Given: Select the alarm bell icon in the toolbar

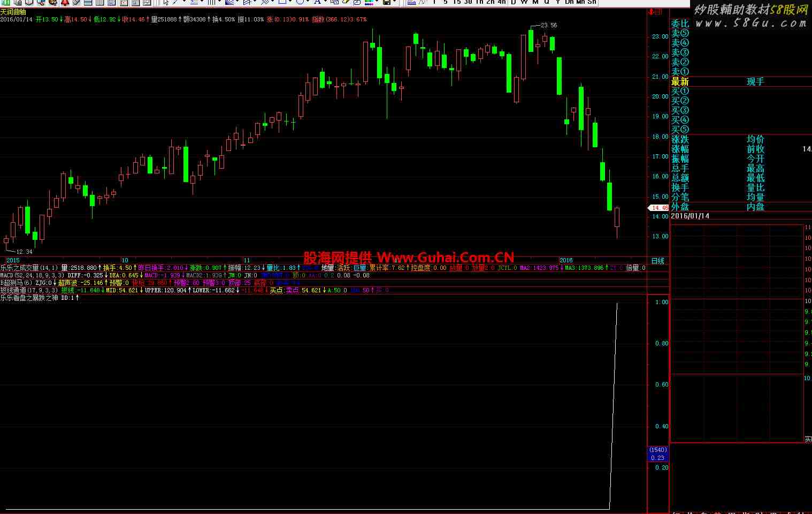Looking at the screenshot, I should tap(64, 2).
